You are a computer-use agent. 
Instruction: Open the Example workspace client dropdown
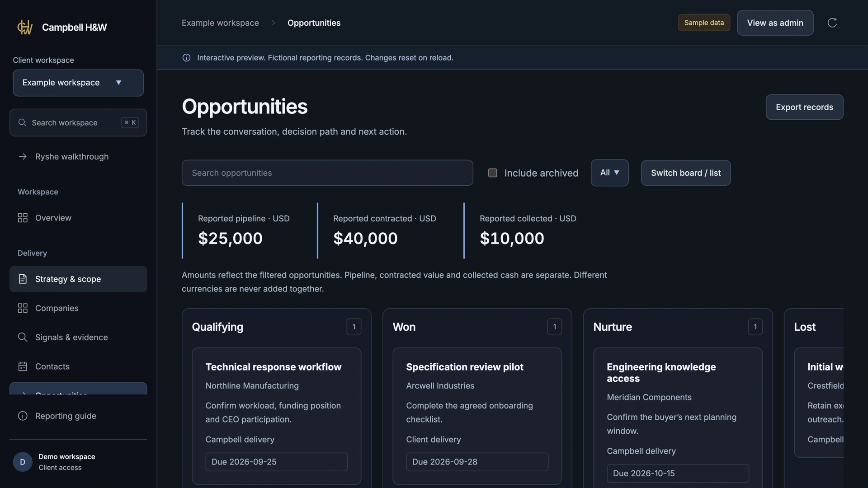point(78,83)
